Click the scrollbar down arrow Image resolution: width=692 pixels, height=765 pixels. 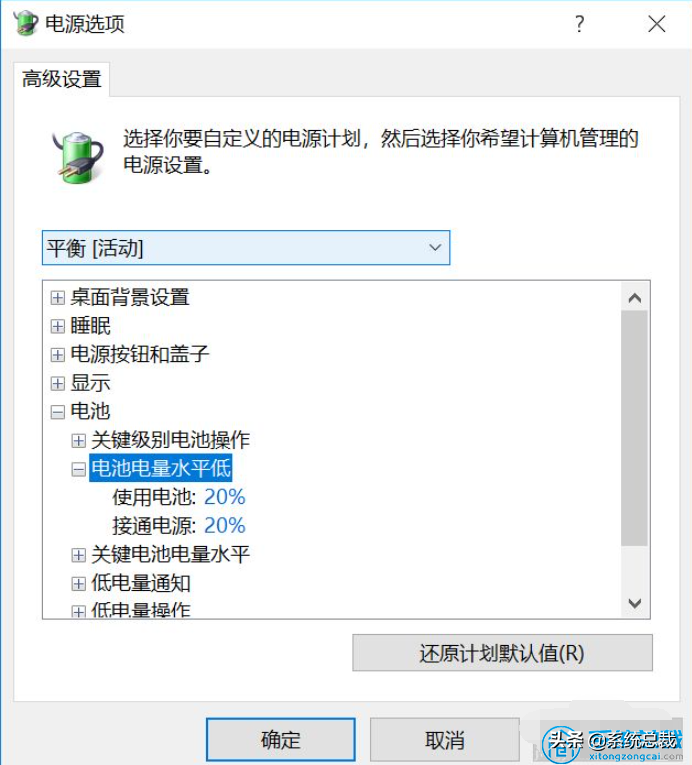(x=634, y=603)
